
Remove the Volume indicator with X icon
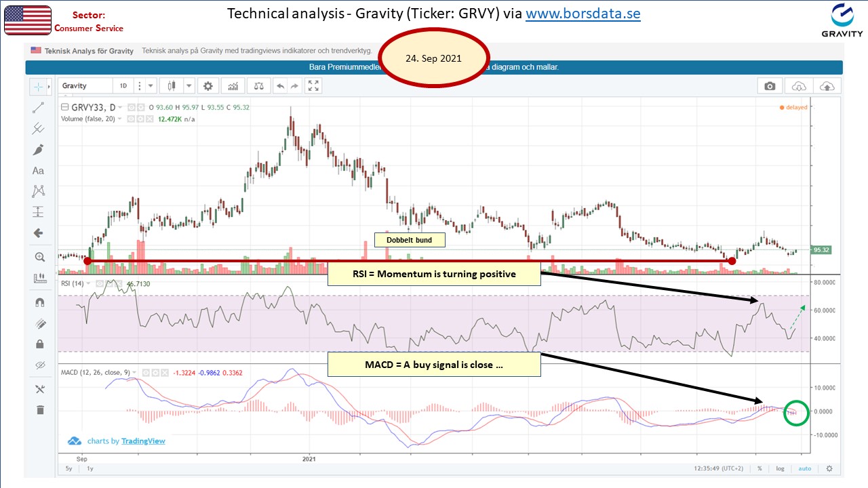149,119
